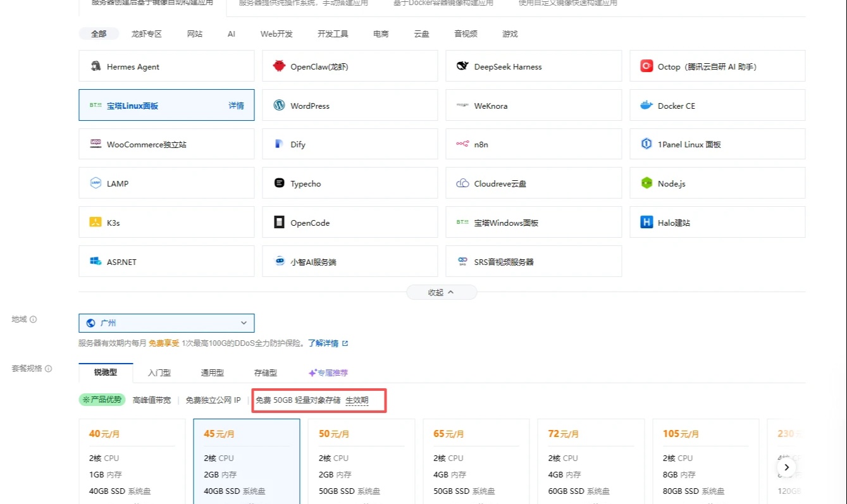The width and height of the screenshot is (847, 504).
Task: Click the Docker CE whale icon
Action: (646, 106)
